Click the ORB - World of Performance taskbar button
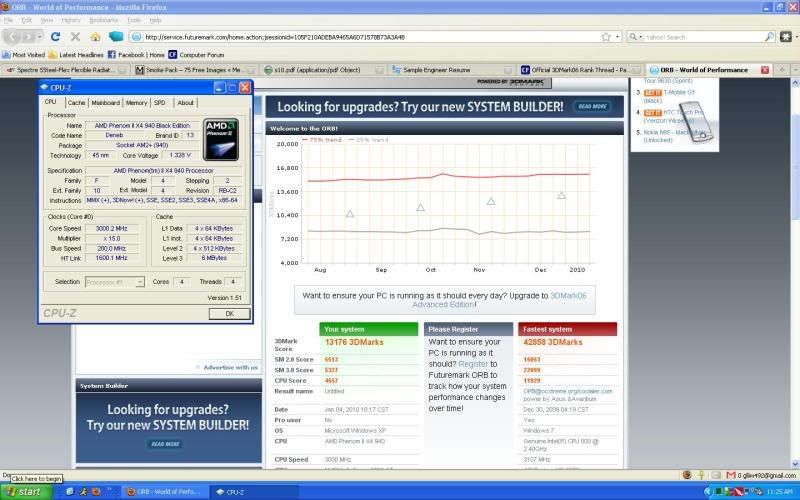Screen dimensions: 800x500 165,492
